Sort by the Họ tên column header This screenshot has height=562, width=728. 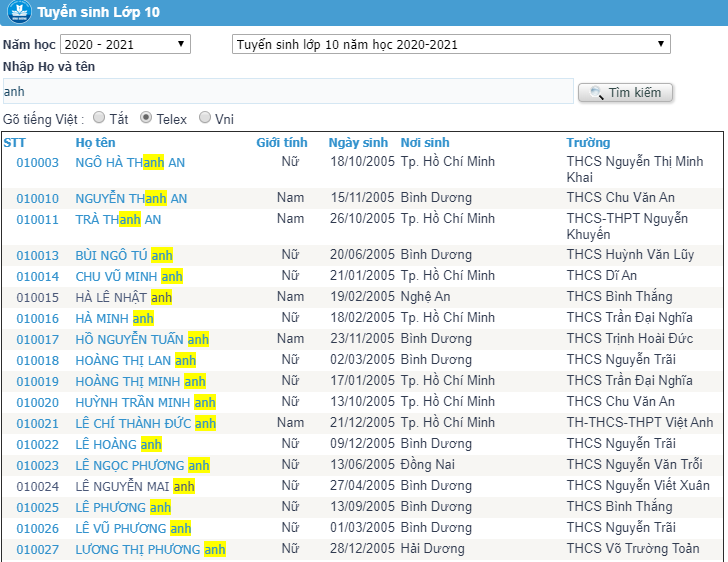(x=95, y=143)
